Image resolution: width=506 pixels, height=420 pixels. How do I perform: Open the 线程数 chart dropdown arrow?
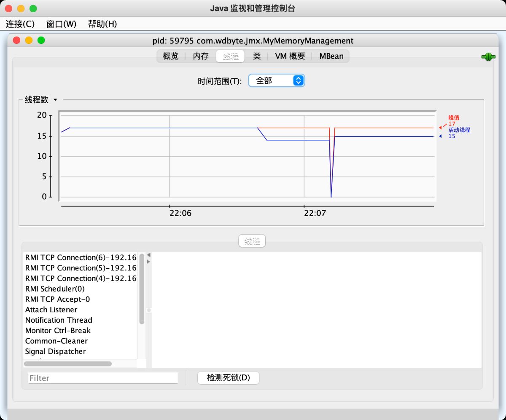coord(55,100)
